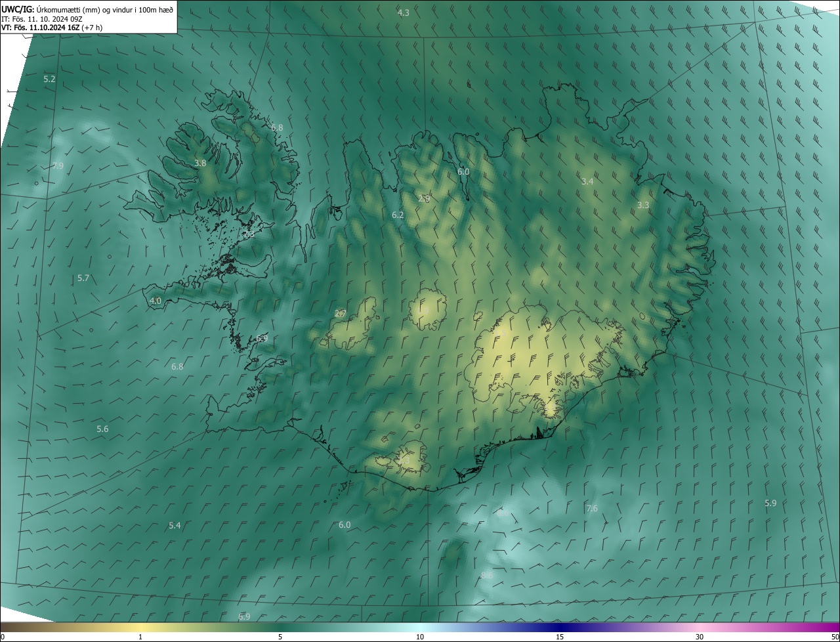Click the color scale tick labeled 15
Screen dimensions: 840x642
tap(560, 637)
